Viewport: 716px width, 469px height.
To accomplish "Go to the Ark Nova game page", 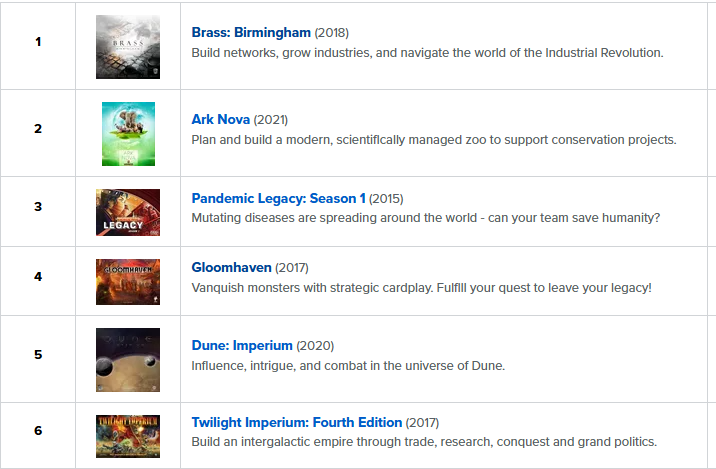I will pyautogui.click(x=220, y=120).
